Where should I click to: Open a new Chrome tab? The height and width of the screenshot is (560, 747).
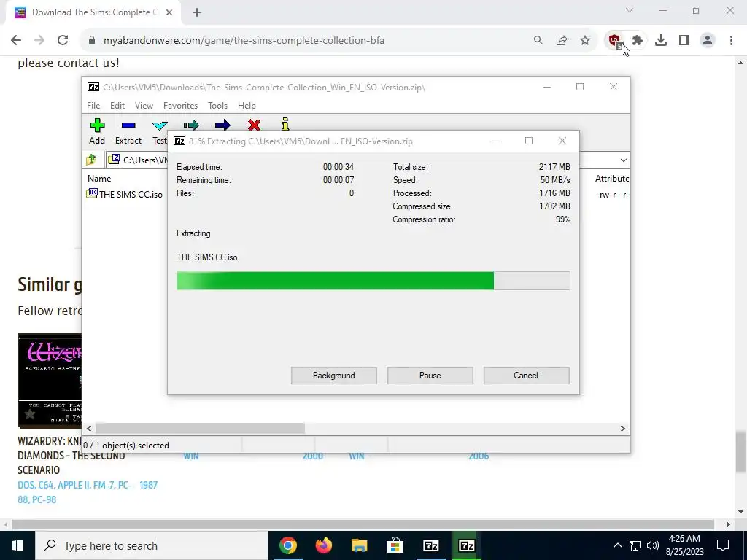pyautogui.click(x=197, y=13)
